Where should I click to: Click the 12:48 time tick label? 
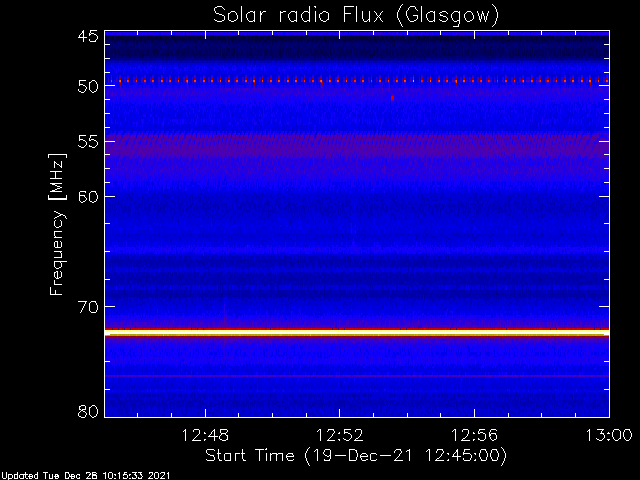[205, 435]
